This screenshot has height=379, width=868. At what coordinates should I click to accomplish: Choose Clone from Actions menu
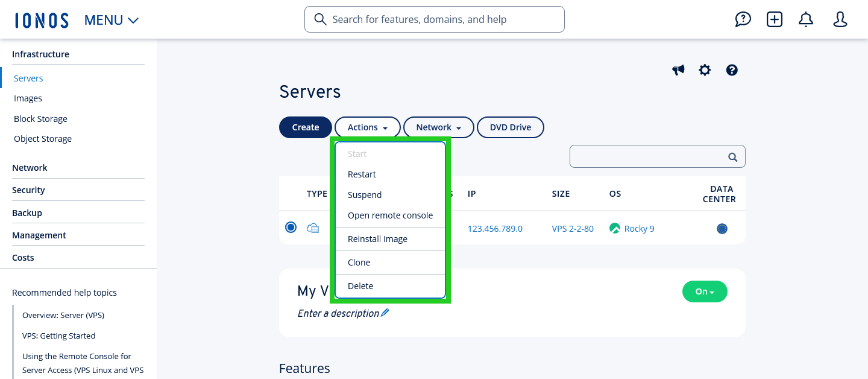pyautogui.click(x=390, y=263)
